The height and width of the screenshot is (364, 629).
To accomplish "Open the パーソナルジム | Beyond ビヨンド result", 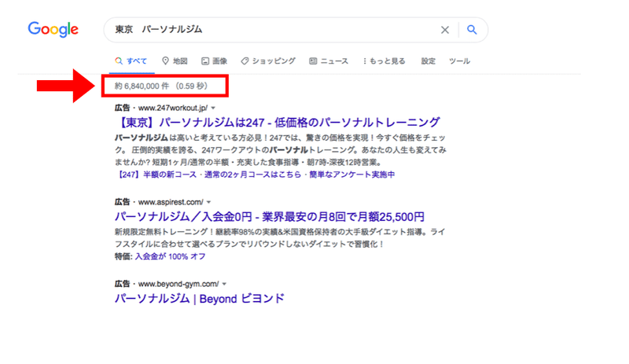I will coord(200,299).
